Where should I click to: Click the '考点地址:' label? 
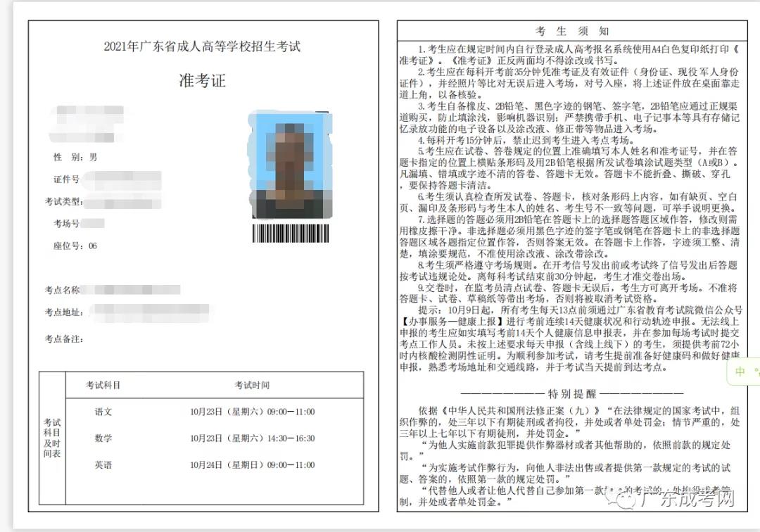pos(64,312)
